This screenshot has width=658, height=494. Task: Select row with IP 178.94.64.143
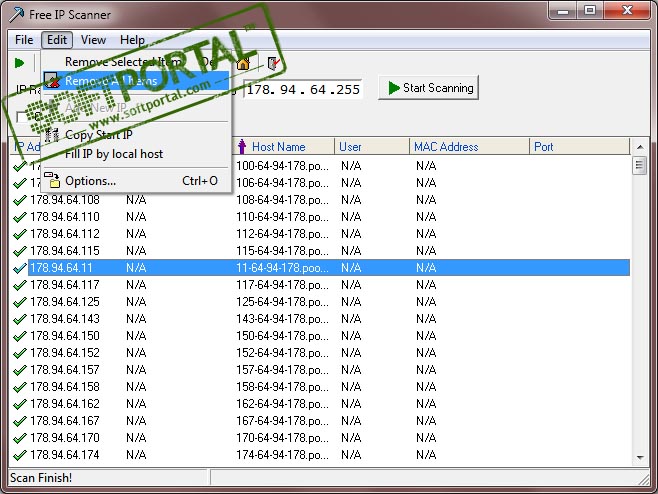(320, 319)
